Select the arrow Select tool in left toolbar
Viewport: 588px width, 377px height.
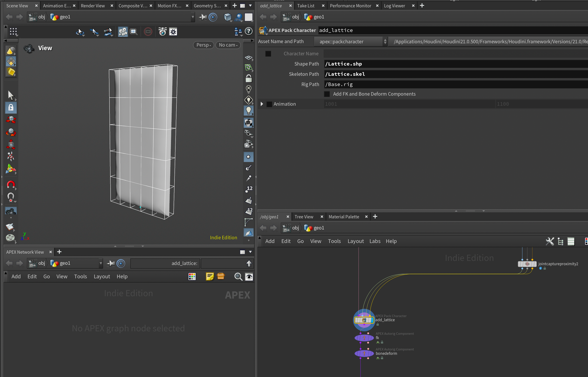coord(11,95)
